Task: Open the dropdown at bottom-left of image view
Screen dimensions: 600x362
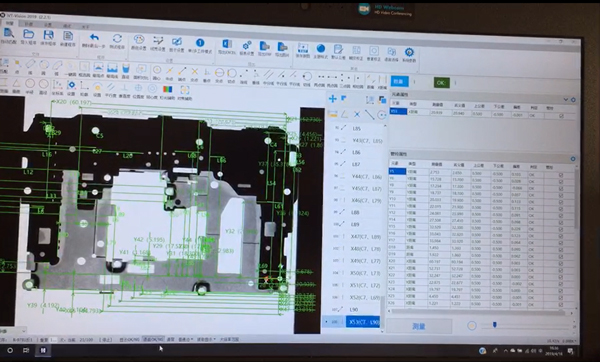Action: [13, 330]
